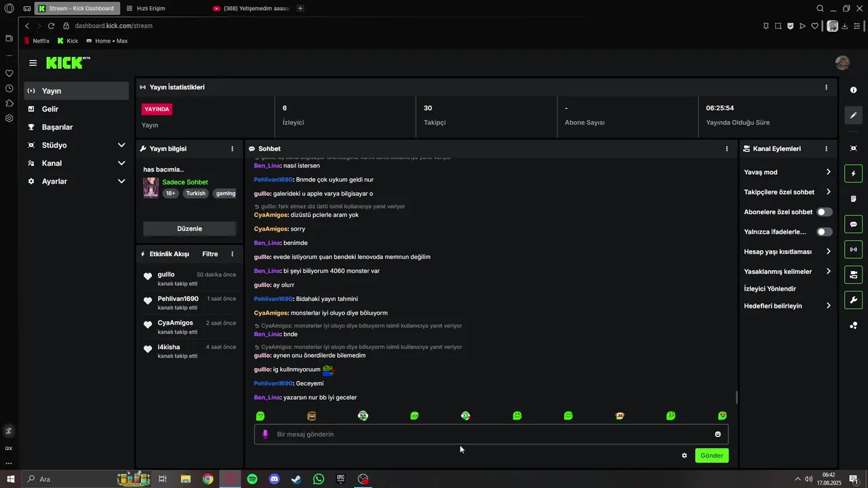The image size is (868, 488).
Task: Click the green Gönder button
Action: click(x=712, y=455)
